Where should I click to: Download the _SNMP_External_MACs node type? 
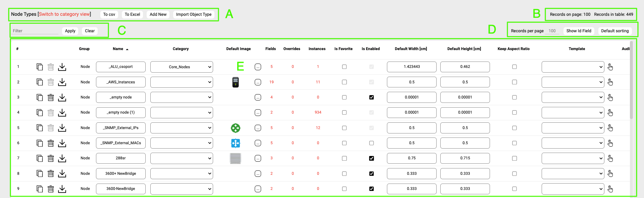[62, 143]
